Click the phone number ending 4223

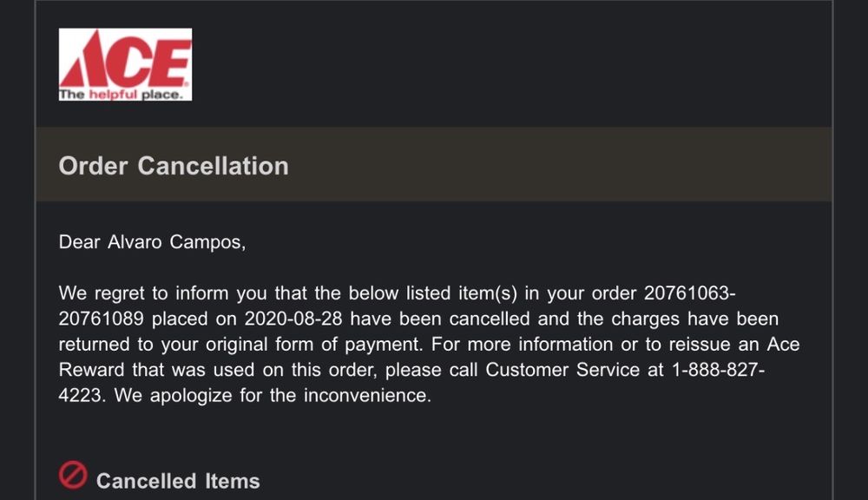click(x=82, y=396)
